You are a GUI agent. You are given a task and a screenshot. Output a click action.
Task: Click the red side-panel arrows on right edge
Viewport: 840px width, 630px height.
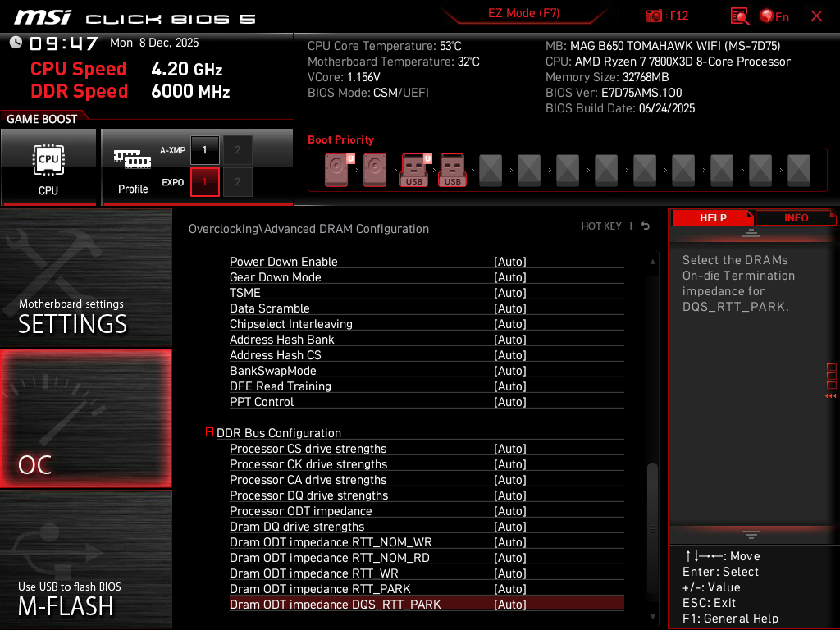click(831, 396)
